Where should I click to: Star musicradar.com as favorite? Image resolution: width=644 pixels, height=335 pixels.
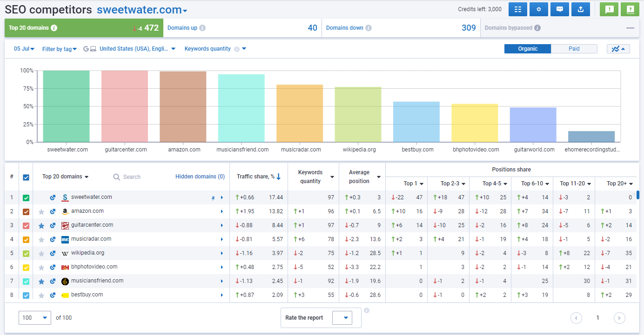41,240
